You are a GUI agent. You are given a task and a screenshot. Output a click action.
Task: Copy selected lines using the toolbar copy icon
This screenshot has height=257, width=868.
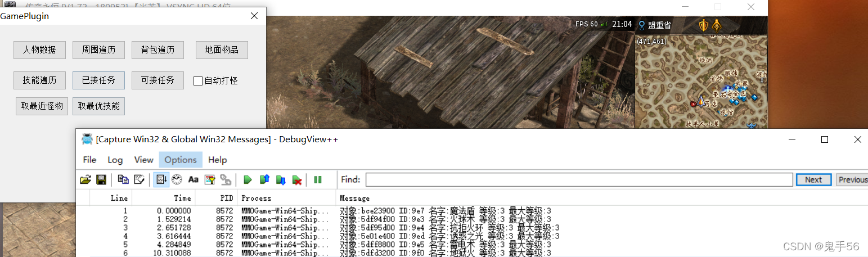tap(123, 180)
